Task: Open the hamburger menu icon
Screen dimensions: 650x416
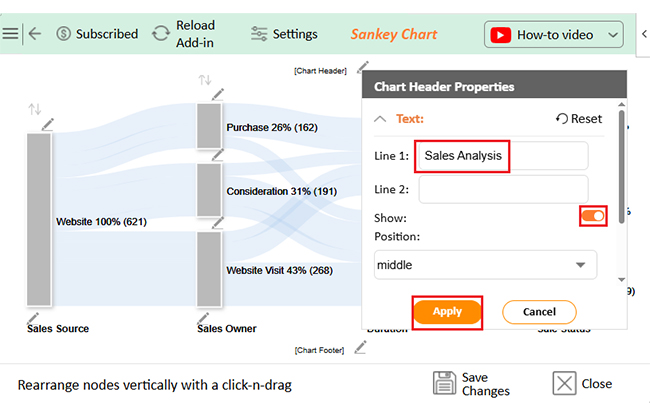Action: (10, 33)
